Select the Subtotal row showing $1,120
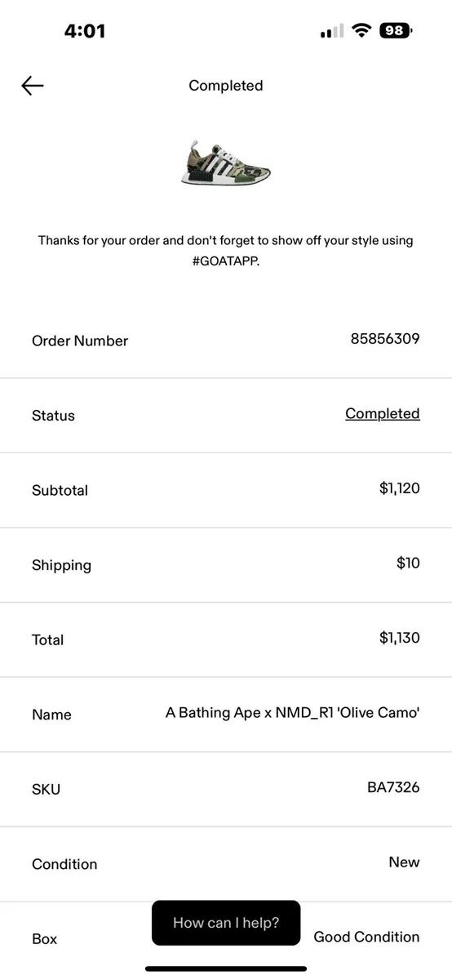Image resolution: width=452 pixels, height=980 pixels. [x=226, y=490]
